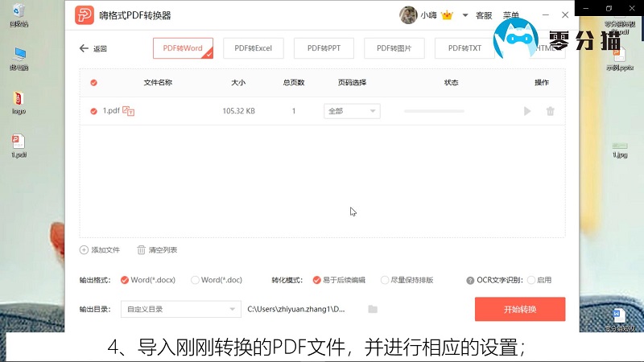Open the 全部 page selection dropdown
644x362 pixels.
pos(352,111)
